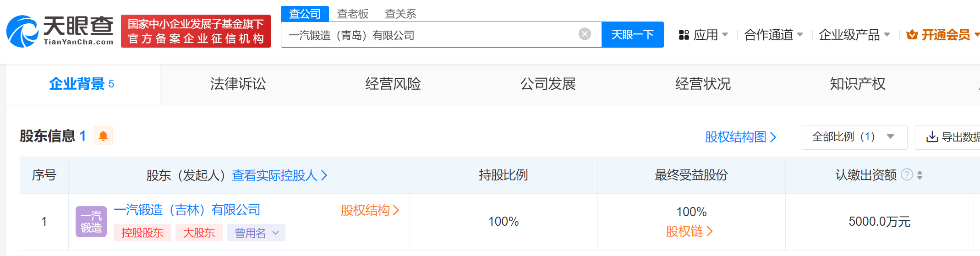Expand the 企业级产品 menu
This screenshot has height=256, width=980.
coord(854,35)
